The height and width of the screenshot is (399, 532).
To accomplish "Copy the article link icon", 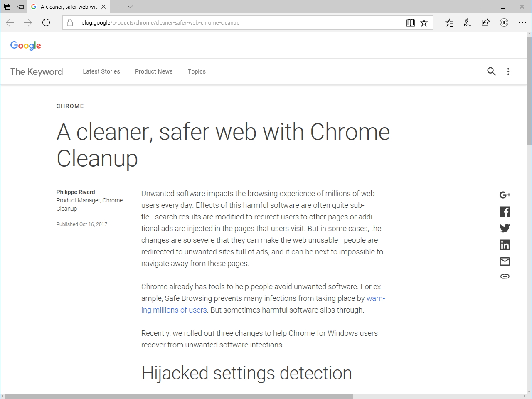I will pyautogui.click(x=505, y=276).
